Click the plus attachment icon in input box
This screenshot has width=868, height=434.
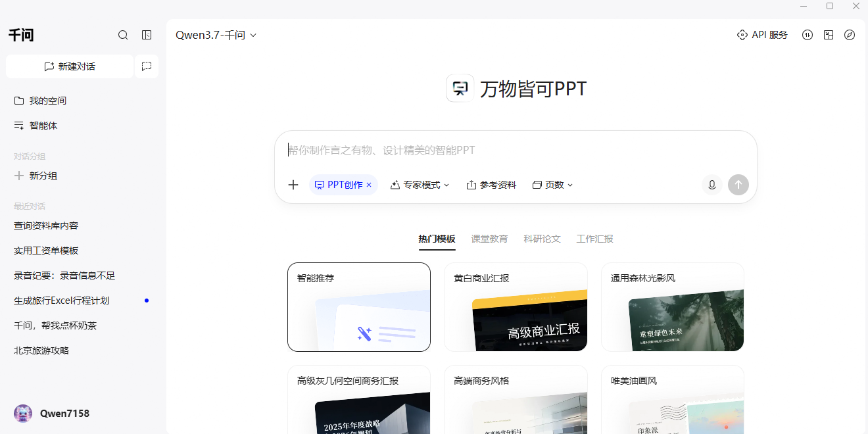293,185
